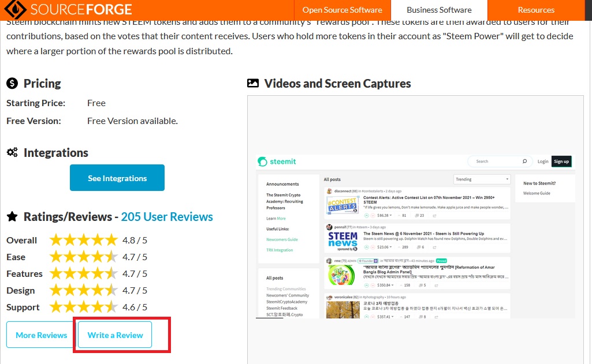Click the Overall rating stars

tap(83, 240)
